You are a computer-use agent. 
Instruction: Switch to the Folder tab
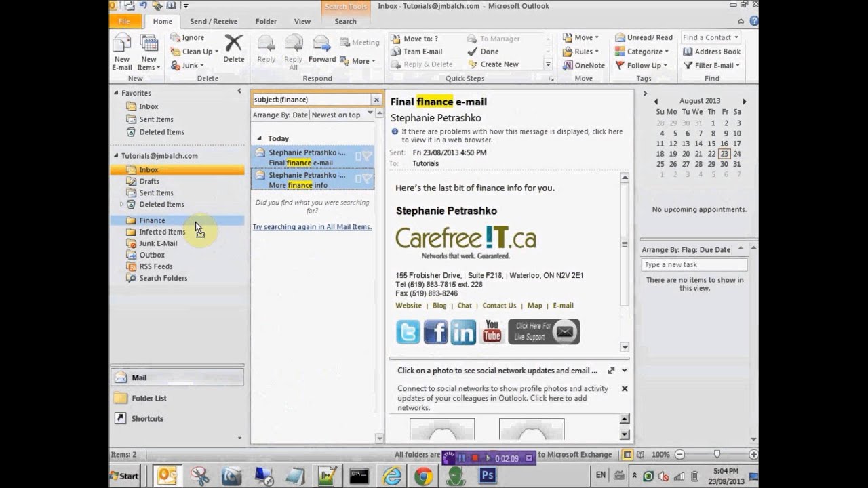pos(266,22)
